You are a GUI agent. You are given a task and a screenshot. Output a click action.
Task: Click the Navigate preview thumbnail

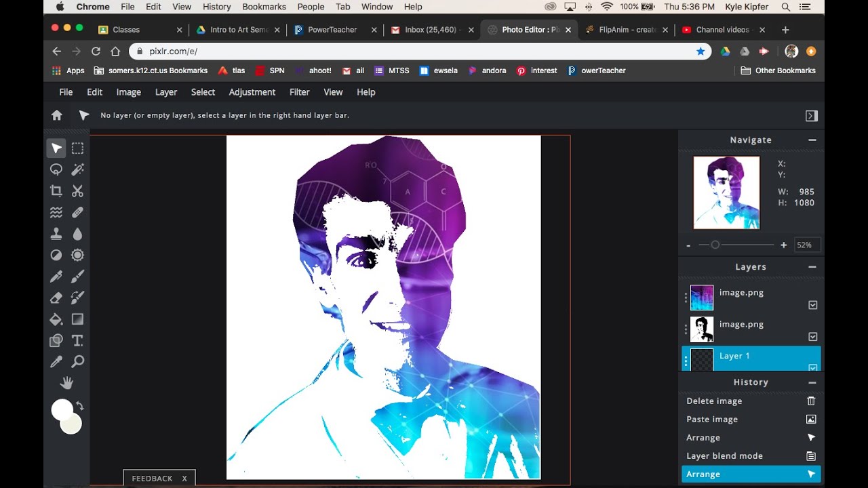(726, 193)
